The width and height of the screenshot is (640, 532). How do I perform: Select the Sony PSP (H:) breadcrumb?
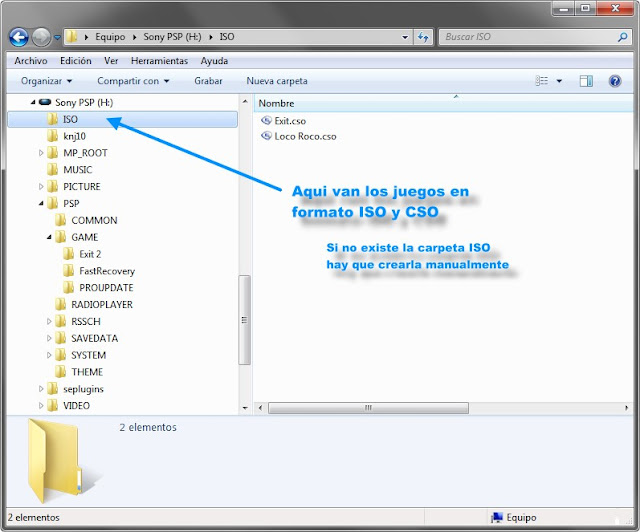click(x=172, y=37)
